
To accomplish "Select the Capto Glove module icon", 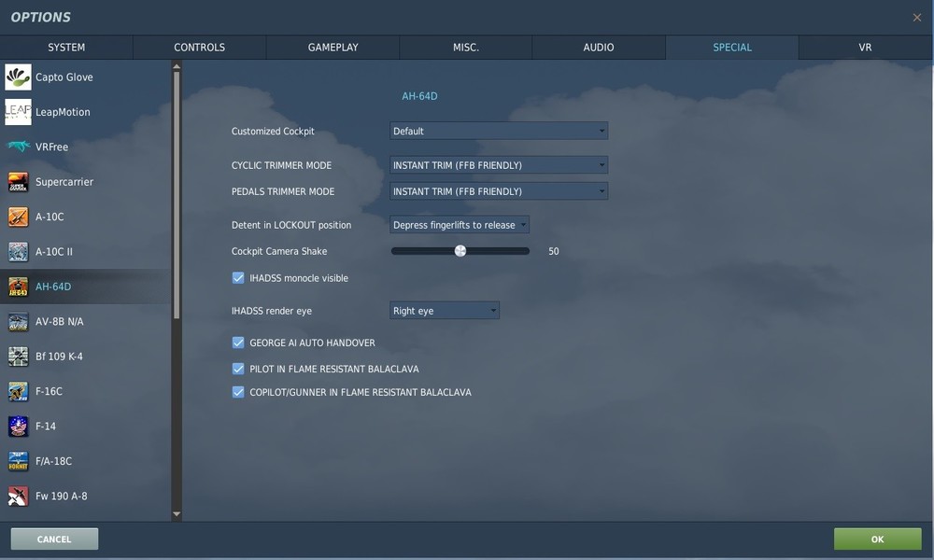I will click(x=18, y=77).
